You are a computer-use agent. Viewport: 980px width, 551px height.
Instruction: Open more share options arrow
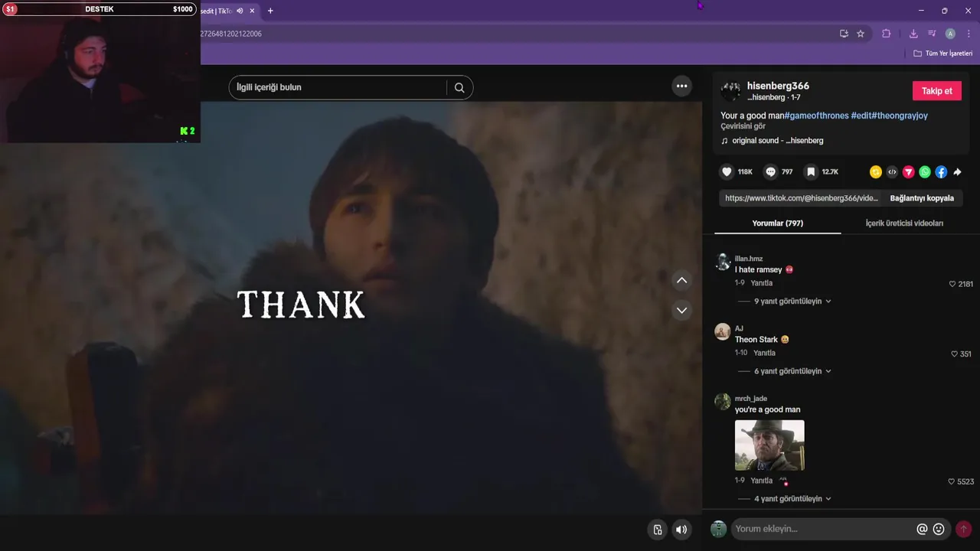click(x=957, y=172)
